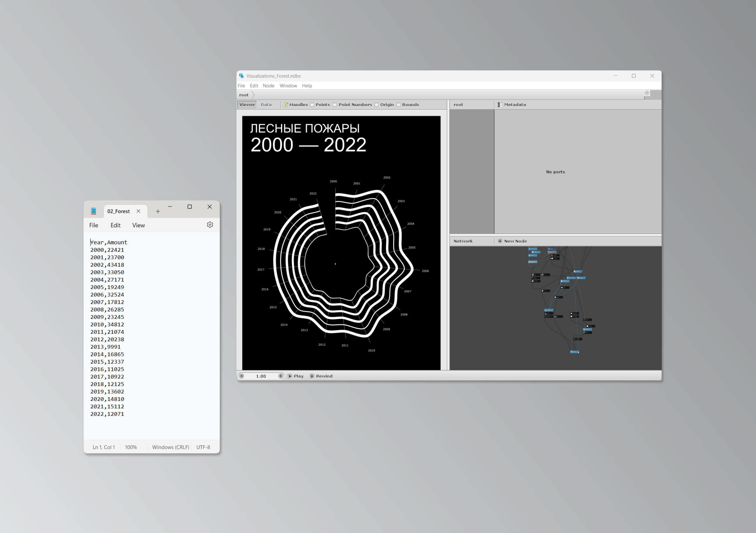Toggle the Origin checkbox
756x533 pixels.
[x=376, y=105]
